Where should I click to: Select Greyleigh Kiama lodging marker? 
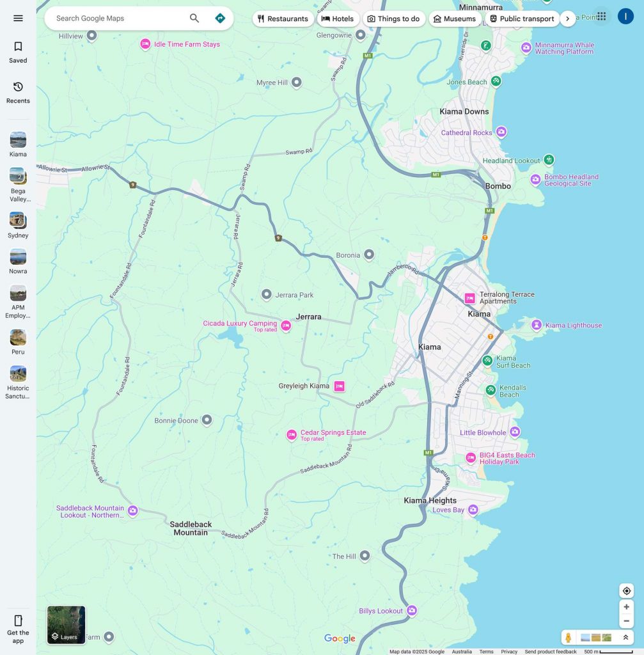pyautogui.click(x=339, y=386)
